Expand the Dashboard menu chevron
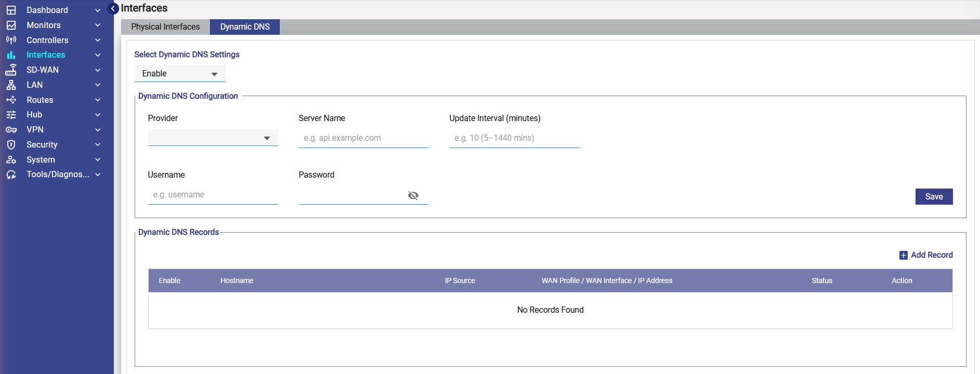 coord(98,10)
